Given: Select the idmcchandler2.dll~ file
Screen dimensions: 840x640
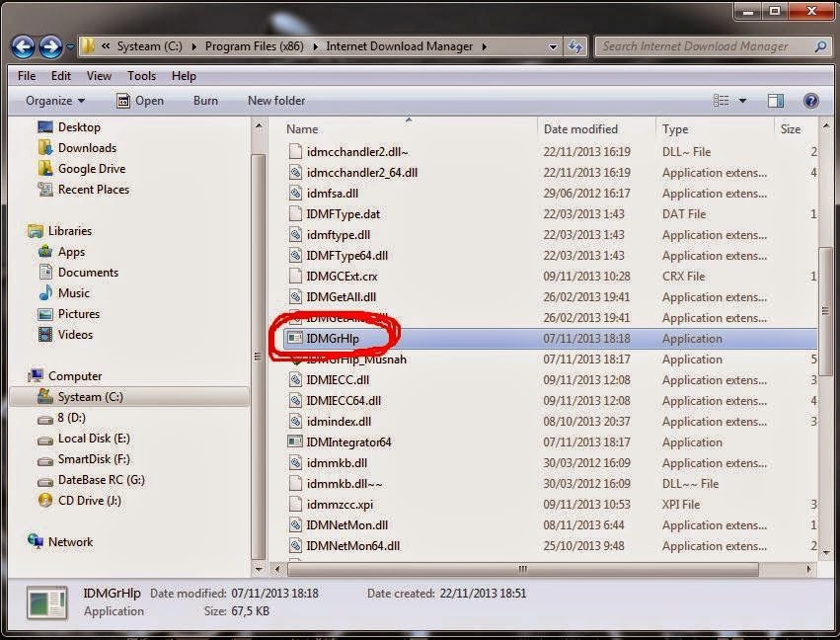Looking at the screenshot, I should tap(357, 152).
